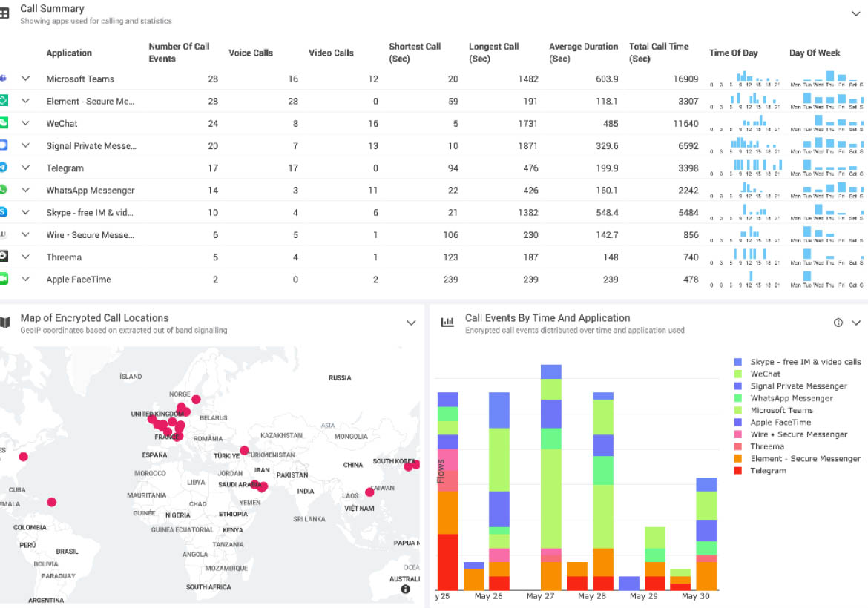The height and width of the screenshot is (608, 868).
Task: Click the Threema app icon
Action: pos(3,257)
